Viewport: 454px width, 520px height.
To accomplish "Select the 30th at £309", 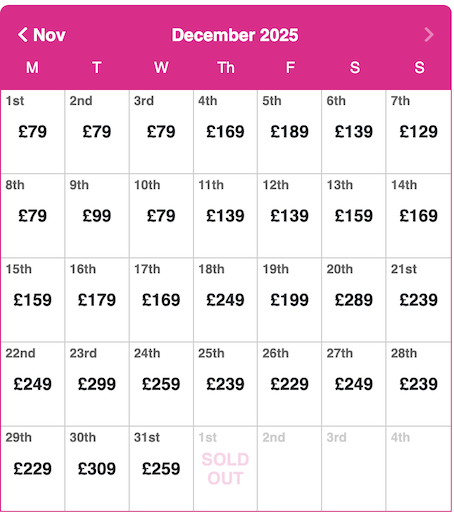I will click(97, 468).
